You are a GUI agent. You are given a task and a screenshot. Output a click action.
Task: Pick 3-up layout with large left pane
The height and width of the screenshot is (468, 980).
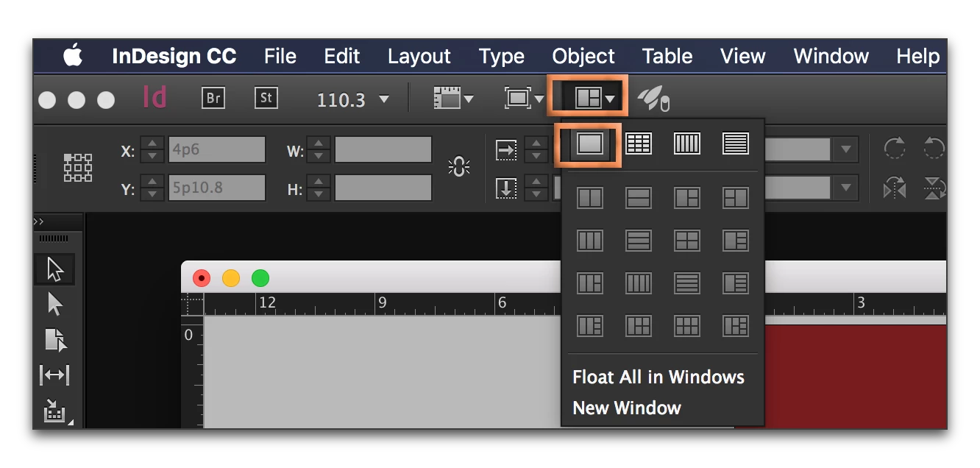pyautogui.click(x=686, y=198)
